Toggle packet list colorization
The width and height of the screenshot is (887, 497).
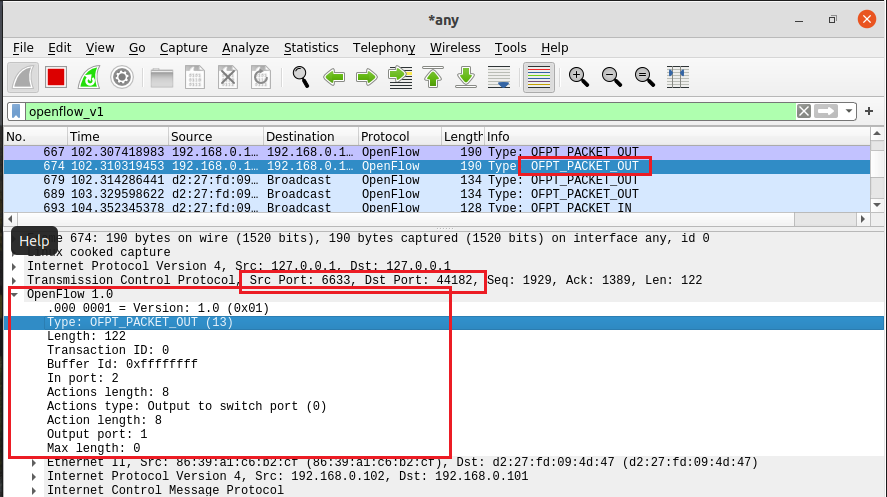(539, 77)
